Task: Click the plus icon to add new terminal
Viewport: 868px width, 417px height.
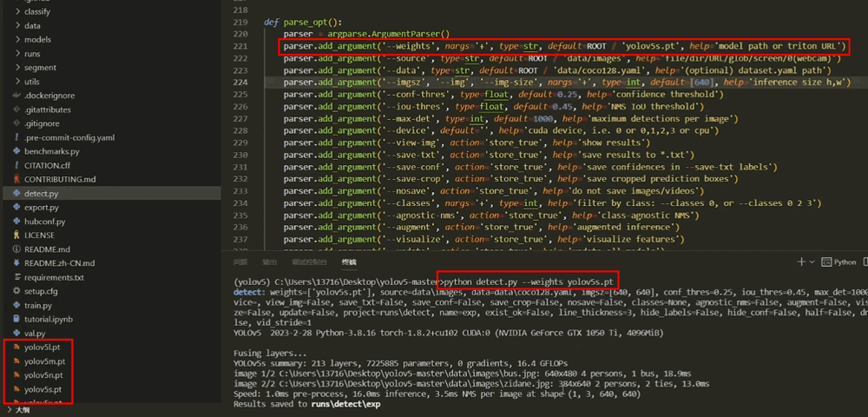Action: 800,261
